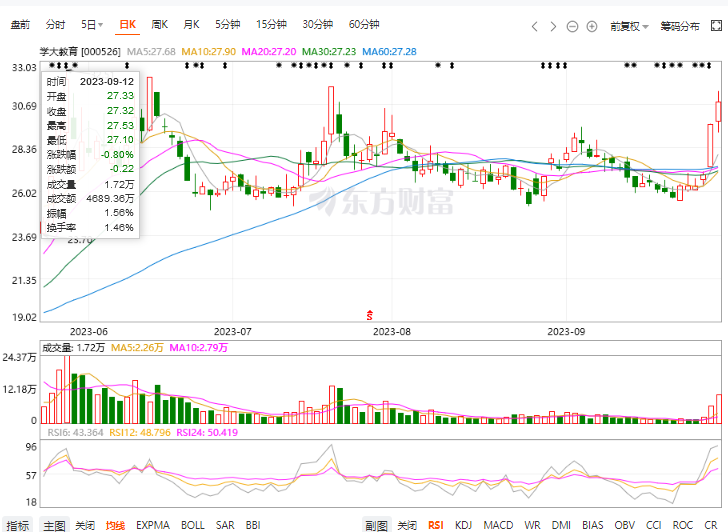Click the 2023-09 date axis label
Image resolution: width=728 pixels, height=532 pixels.
[566, 331]
